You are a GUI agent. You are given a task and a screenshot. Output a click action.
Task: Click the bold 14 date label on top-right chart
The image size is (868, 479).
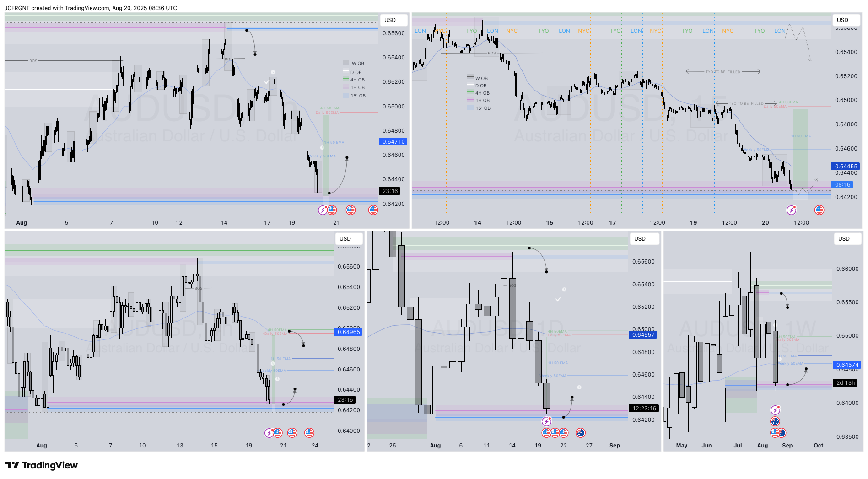(x=478, y=223)
